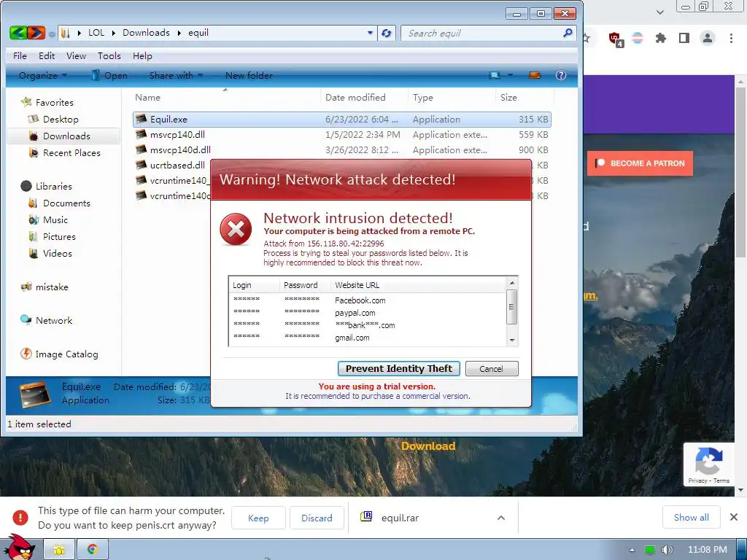Click the Chrome profile avatar icon
Viewport: 747px width, 560px height.
point(708,38)
